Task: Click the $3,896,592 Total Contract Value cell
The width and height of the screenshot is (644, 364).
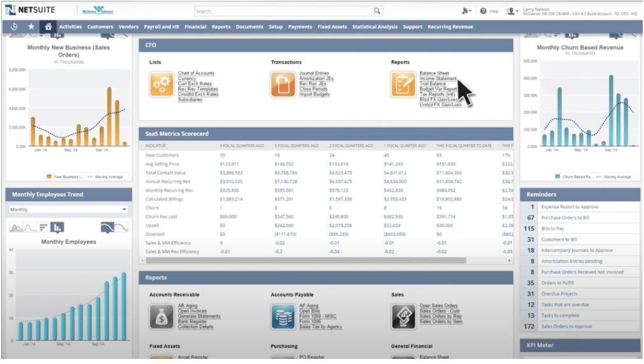Action: pyautogui.click(x=231, y=173)
